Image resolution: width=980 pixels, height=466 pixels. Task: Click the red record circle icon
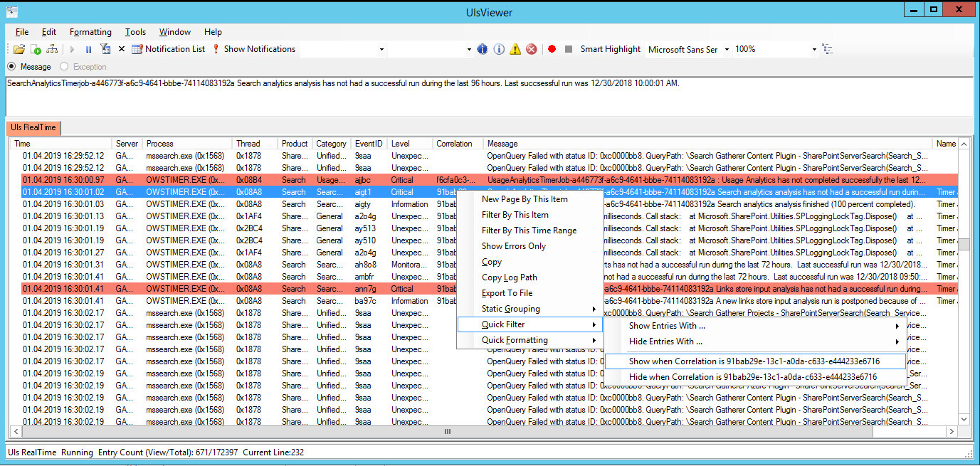click(x=552, y=48)
